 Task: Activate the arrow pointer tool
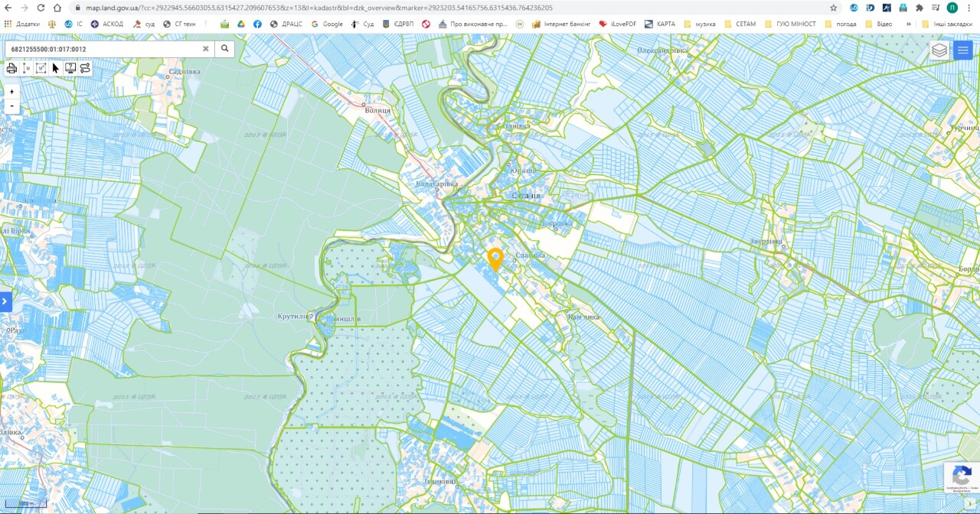click(x=56, y=68)
